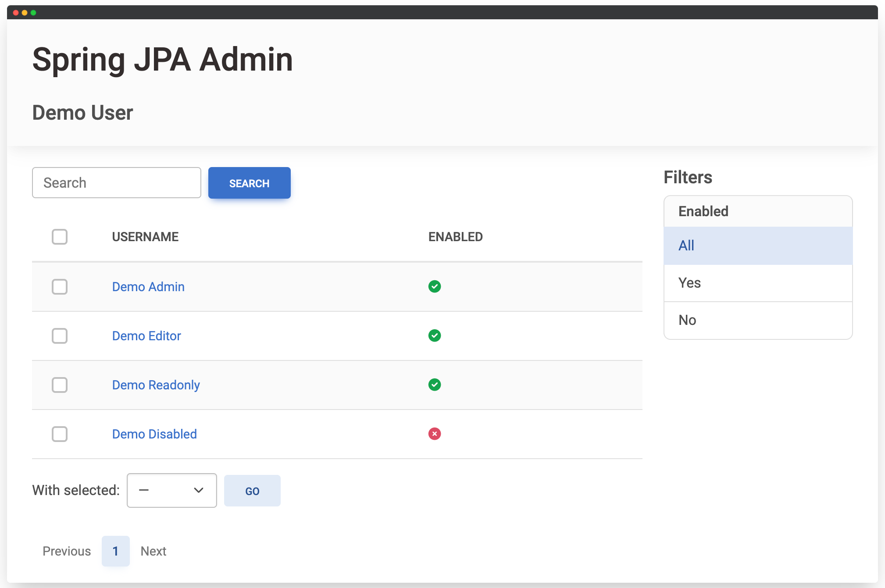Click the green enabled icon for Demo Readonly
885x588 pixels.
click(435, 385)
